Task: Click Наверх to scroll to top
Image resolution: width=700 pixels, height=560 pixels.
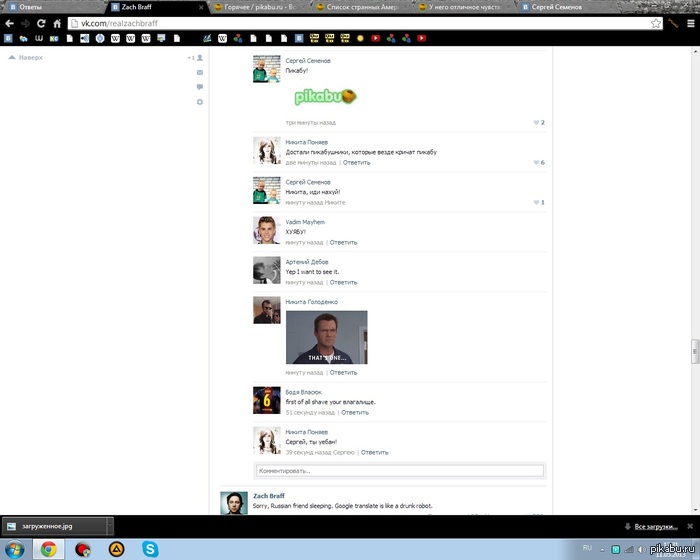Action: tap(30, 58)
